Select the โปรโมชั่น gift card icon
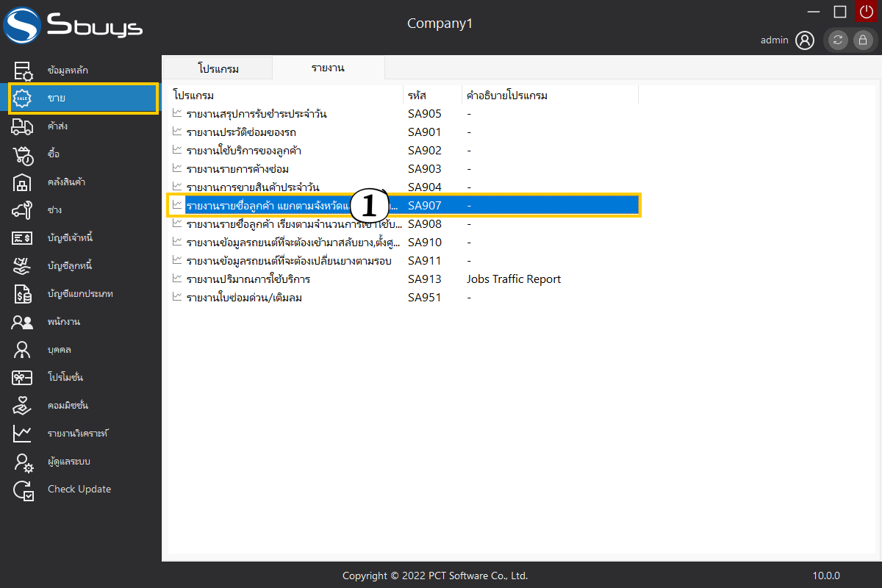This screenshot has height=588, width=882. click(x=23, y=378)
